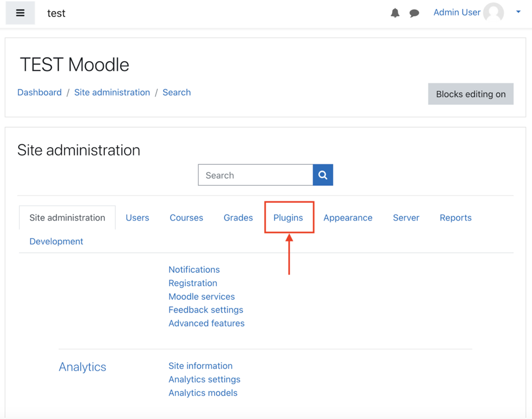Click the Admin User profile avatar

pyautogui.click(x=493, y=12)
